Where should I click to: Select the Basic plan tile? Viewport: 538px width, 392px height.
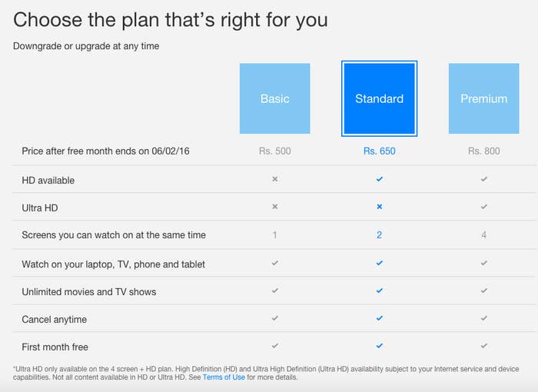pyautogui.click(x=275, y=98)
